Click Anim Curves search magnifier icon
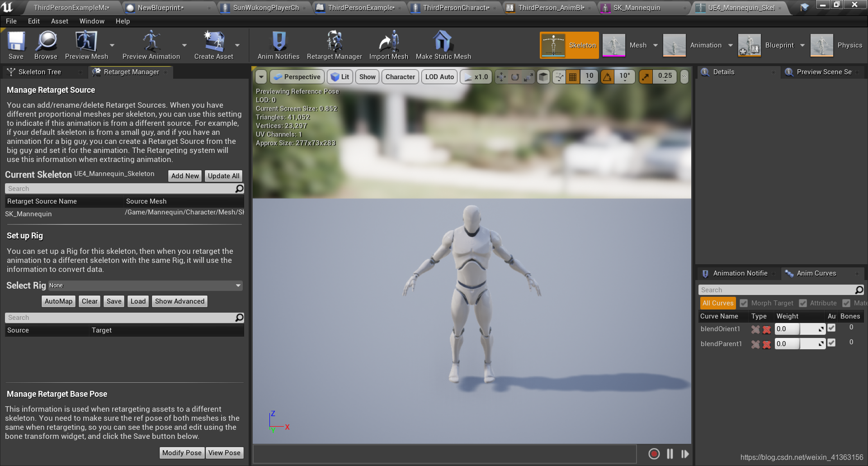 859,290
